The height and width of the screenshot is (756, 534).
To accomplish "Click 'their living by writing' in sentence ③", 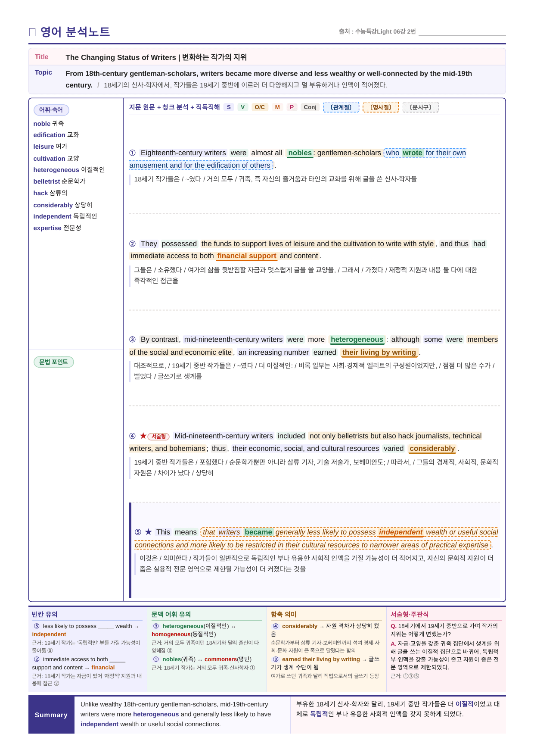I will pos(379,353).
